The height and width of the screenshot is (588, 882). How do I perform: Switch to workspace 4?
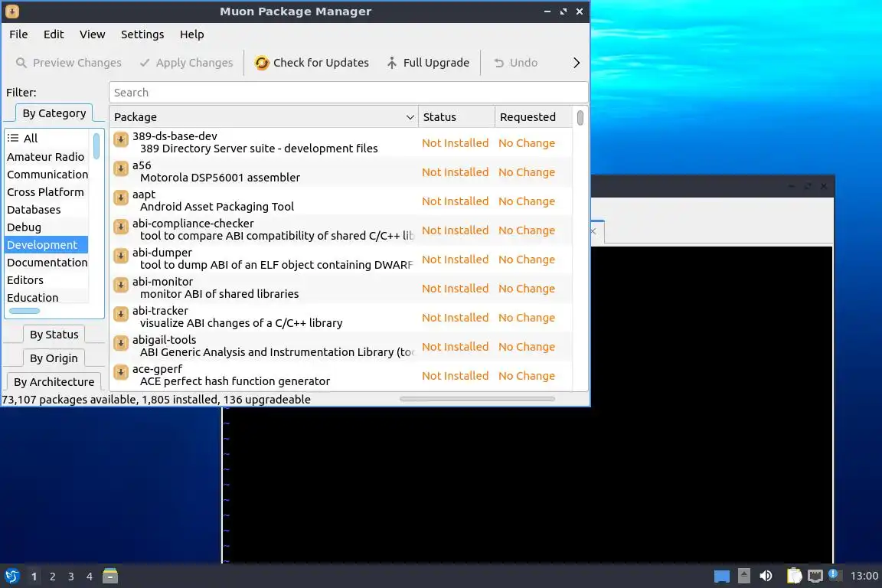(90, 577)
